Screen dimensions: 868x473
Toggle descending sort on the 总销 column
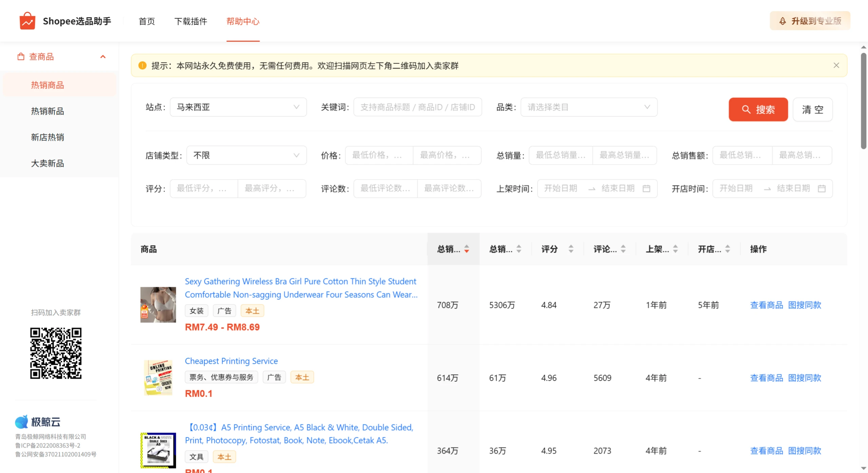(x=467, y=251)
